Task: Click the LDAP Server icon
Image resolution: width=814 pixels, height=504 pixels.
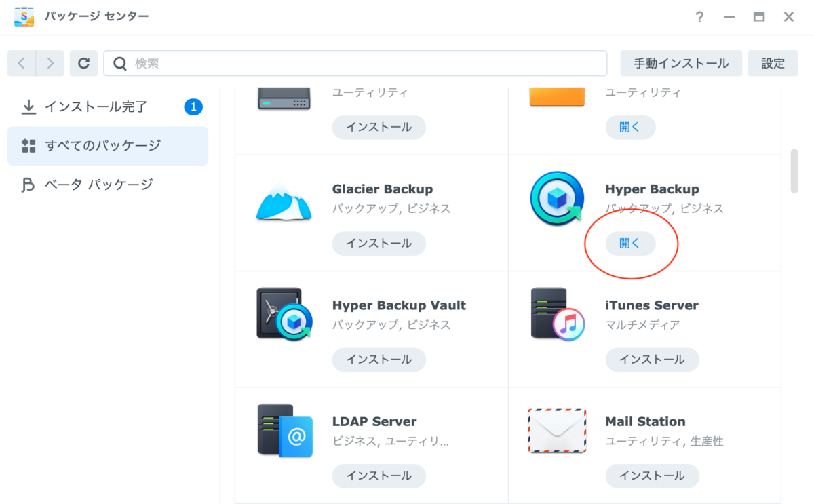Action: point(284,430)
